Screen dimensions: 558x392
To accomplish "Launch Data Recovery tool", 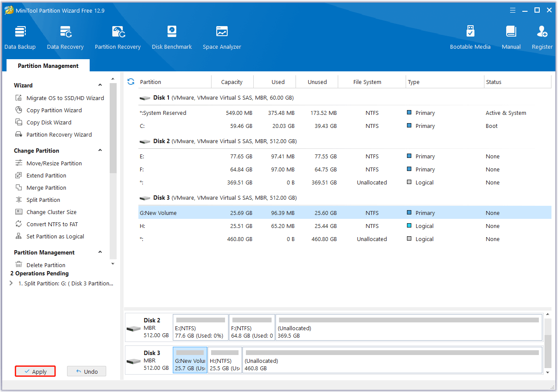I will tap(65, 38).
